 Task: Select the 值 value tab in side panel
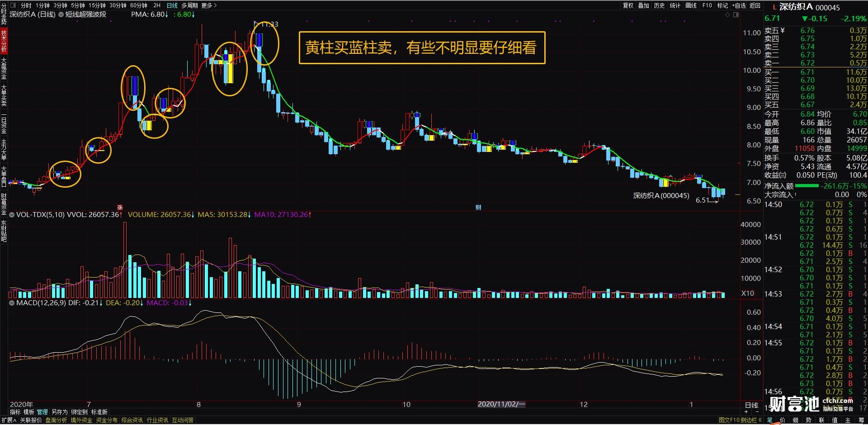pyautogui.click(x=835, y=420)
